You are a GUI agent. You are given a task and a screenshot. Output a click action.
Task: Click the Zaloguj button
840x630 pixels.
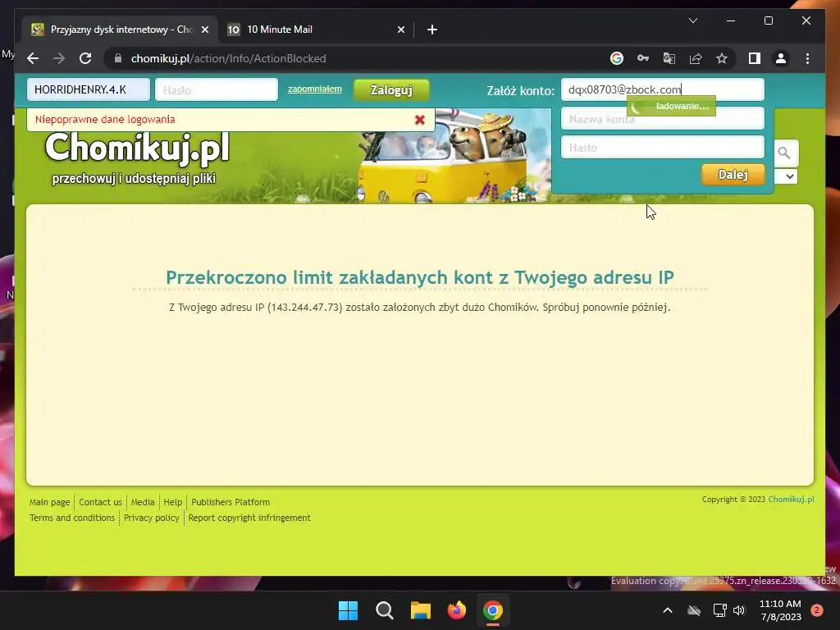click(391, 90)
